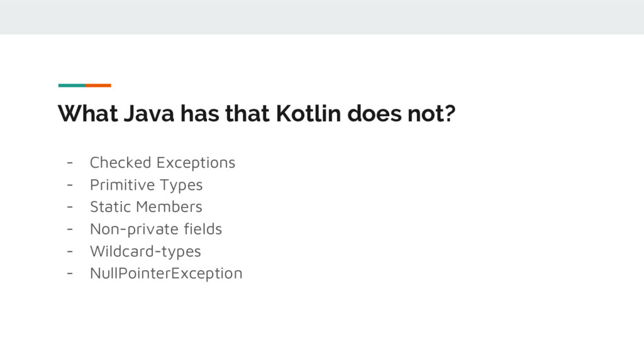644x362 pixels.
Task: Click the dash before Primitive Types
Action: click(70, 185)
